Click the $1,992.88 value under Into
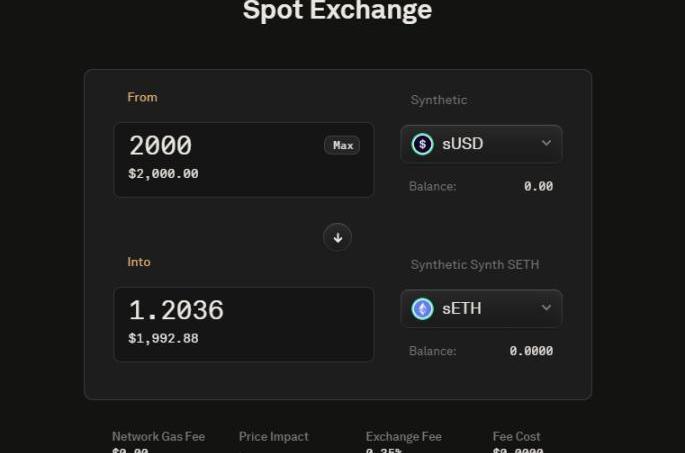Viewport: 685px width, 453px height. 163,339
